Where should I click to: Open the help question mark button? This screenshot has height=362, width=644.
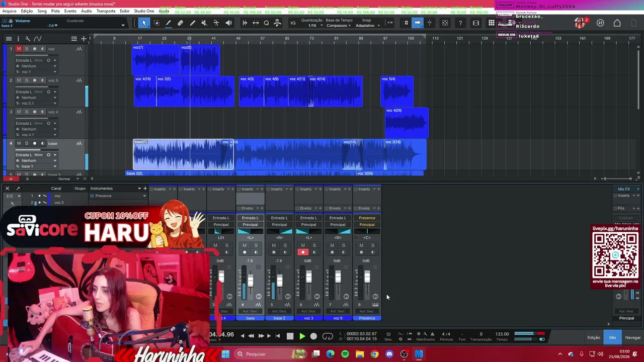tap(460, 23)
